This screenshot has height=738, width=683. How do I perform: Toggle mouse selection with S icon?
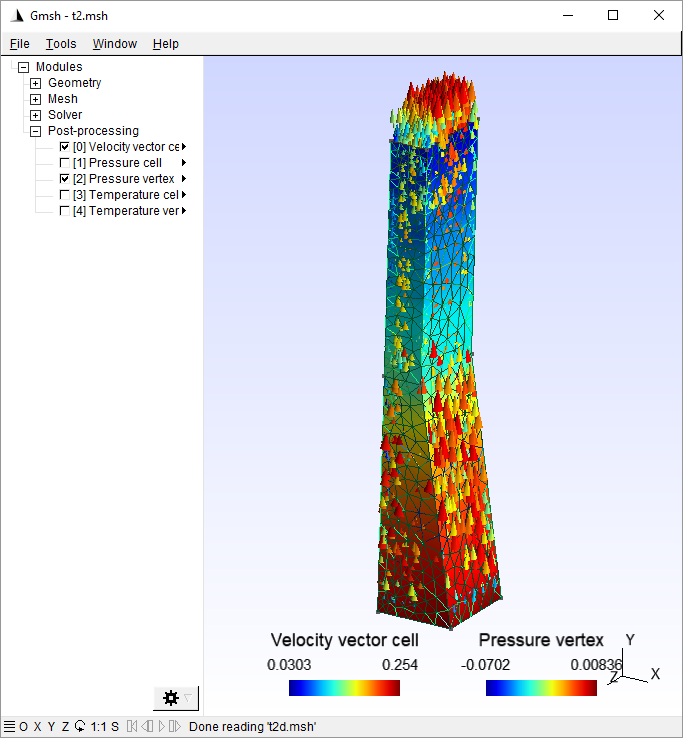[115, 727]
